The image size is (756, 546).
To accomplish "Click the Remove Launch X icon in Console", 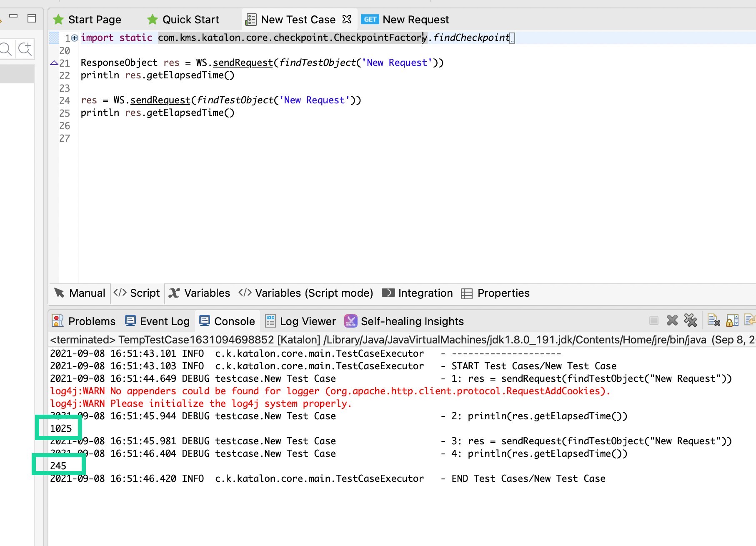I will tap(672, 321).
